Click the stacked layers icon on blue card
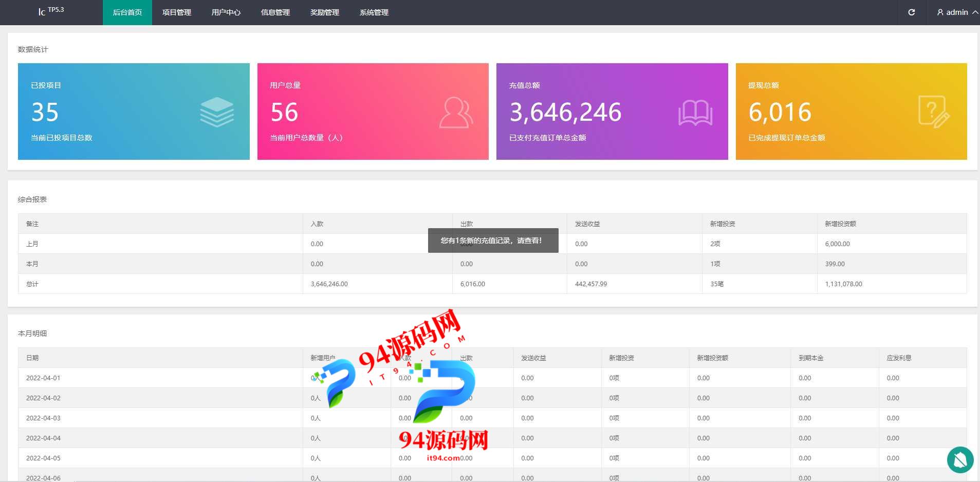The height and width of the screenshot is (482, 980). coord(216,112)
